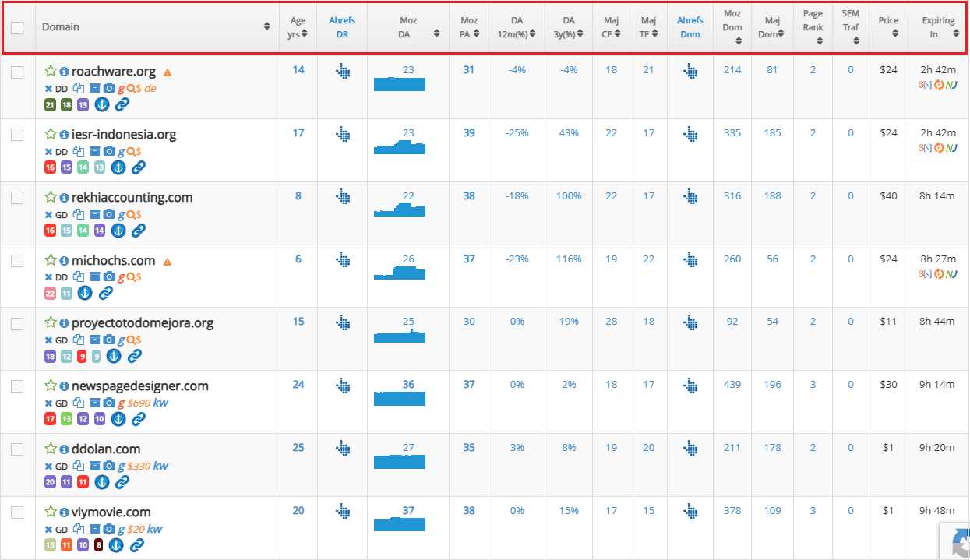Click the info icon beside proyectotodomejora.org
The height and width of the screenshot is (560, 970).
(x=63, y=322)
